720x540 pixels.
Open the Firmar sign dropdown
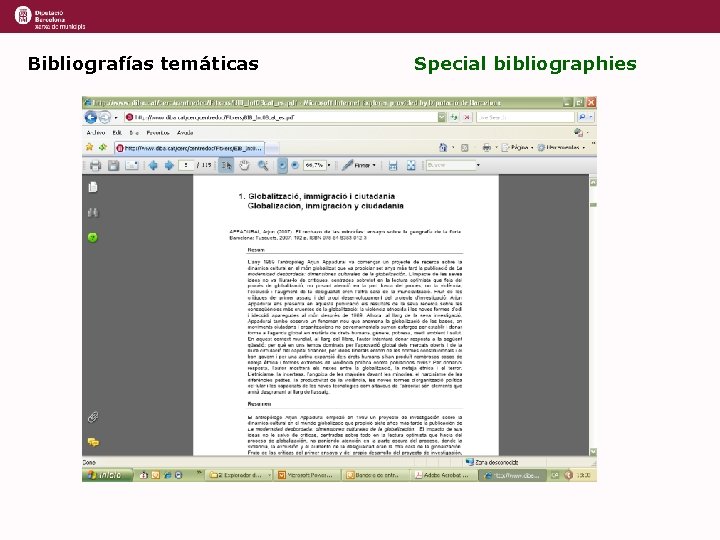(x=359, y=165)
